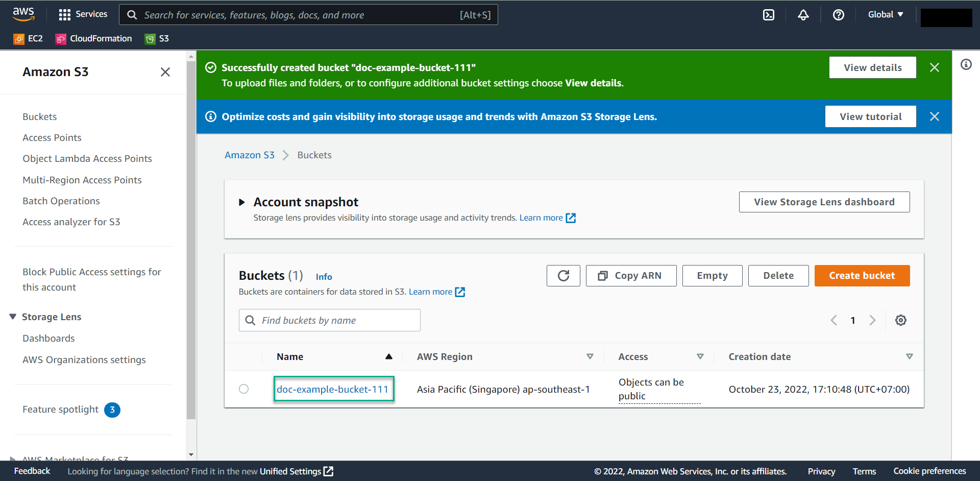Click the EC2 shortcut in favorites bar
Viewport: 980px width, 481px height.
click(29, 39)
